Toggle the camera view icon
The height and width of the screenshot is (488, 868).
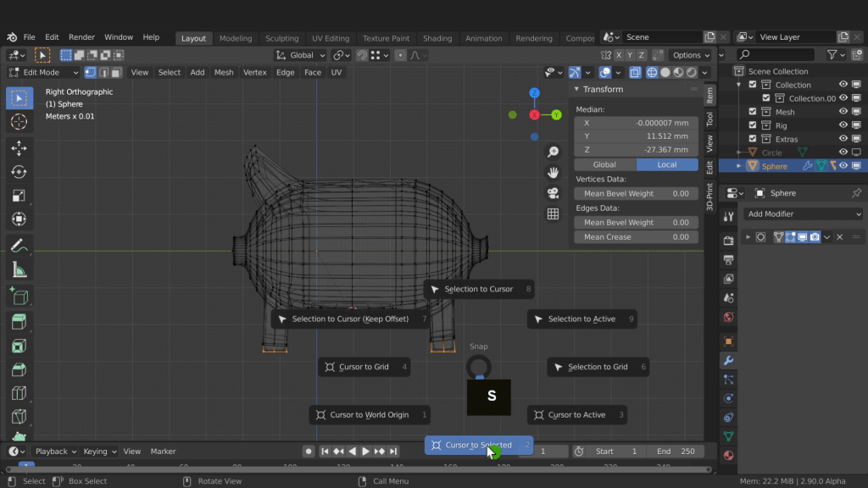[x=553, y=193]
